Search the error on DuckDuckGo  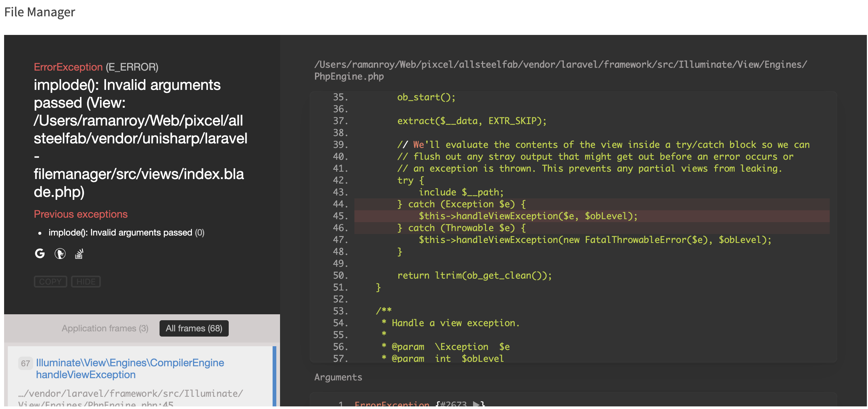coord(60,254)
